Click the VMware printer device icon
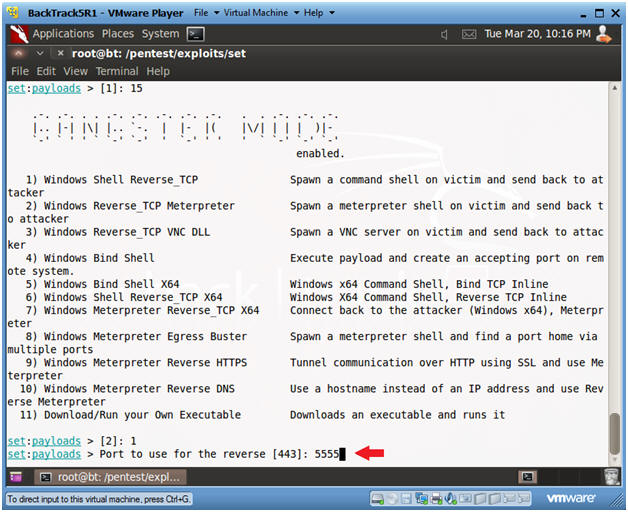This screenshot has width=628, height=512. coord(436,499)
